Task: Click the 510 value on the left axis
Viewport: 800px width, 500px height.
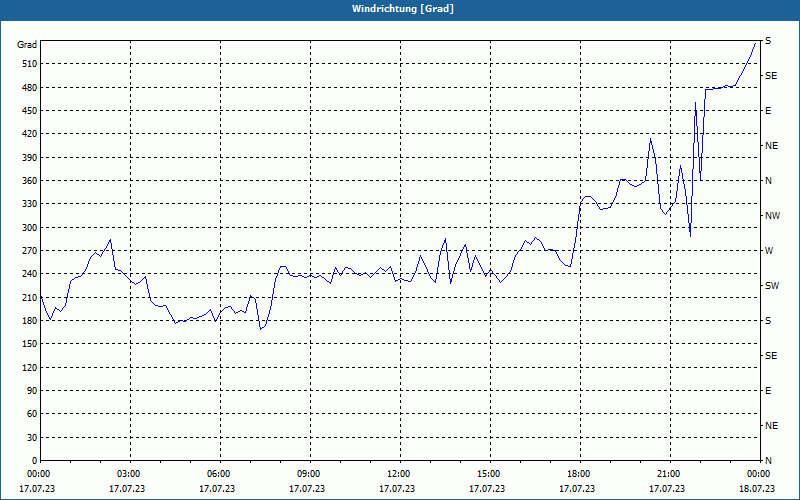Action: point(29,64)
